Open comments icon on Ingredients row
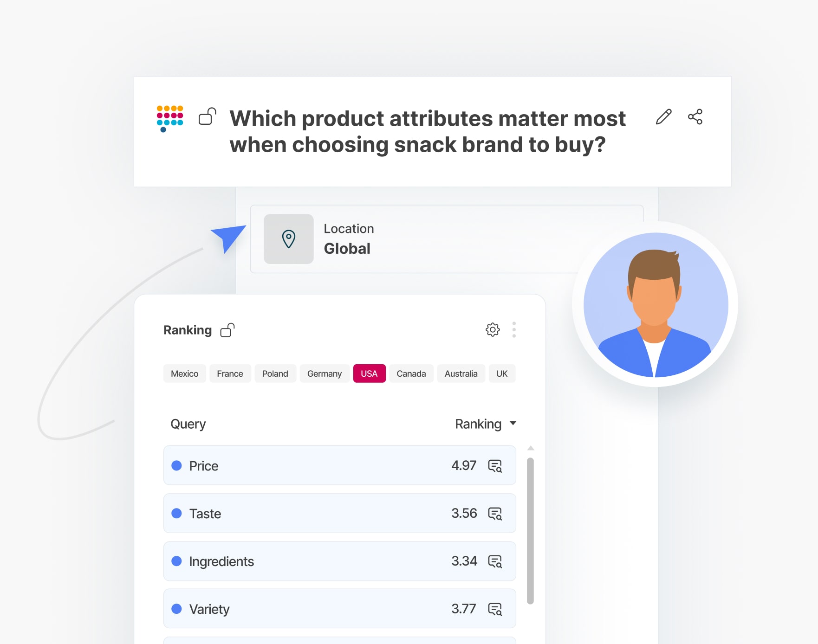The width and height of the screenshot is (818, 644). (x=495, y=561)
